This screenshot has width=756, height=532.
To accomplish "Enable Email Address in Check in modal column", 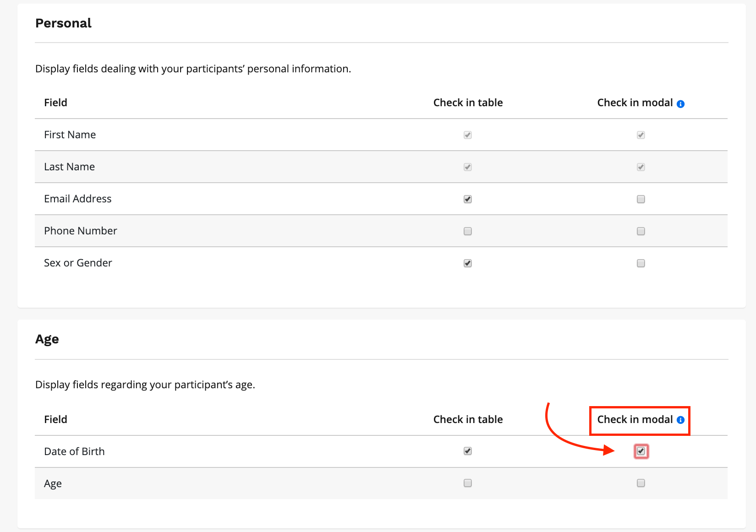I will 641,199.
